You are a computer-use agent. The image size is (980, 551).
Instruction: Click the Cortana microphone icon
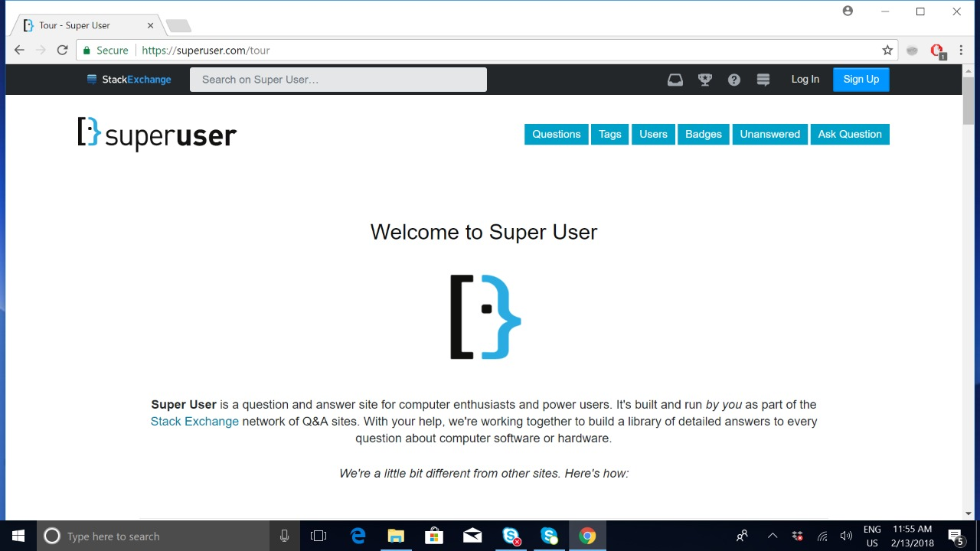coord(284,536)
